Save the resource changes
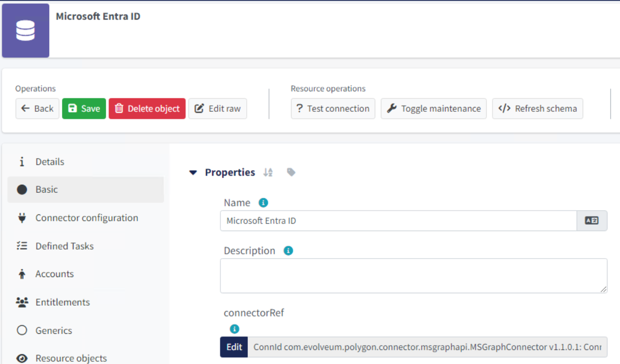Viewport: 620px width, 364px height. pos(84,109)
